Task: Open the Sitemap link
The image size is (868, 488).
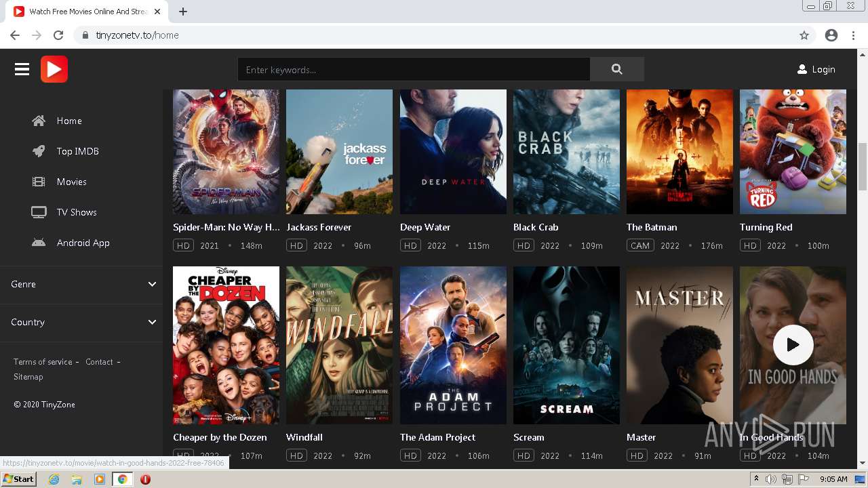Action: tap(28, 377)
